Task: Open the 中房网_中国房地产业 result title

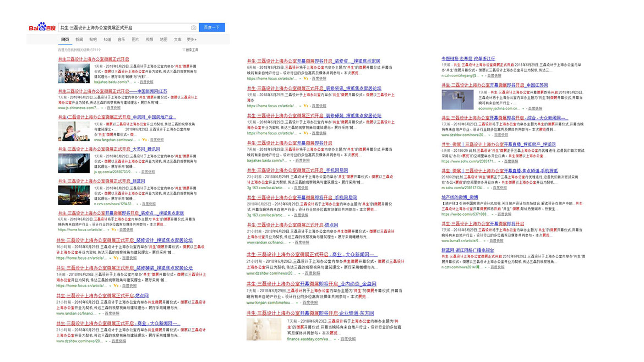Action: tap(117, 117)
